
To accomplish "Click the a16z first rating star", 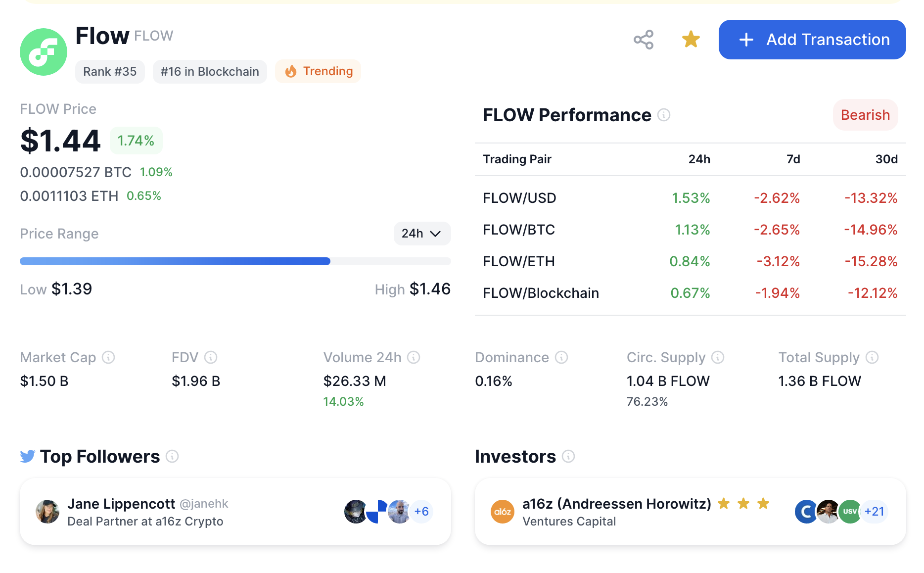I will 724,504.
